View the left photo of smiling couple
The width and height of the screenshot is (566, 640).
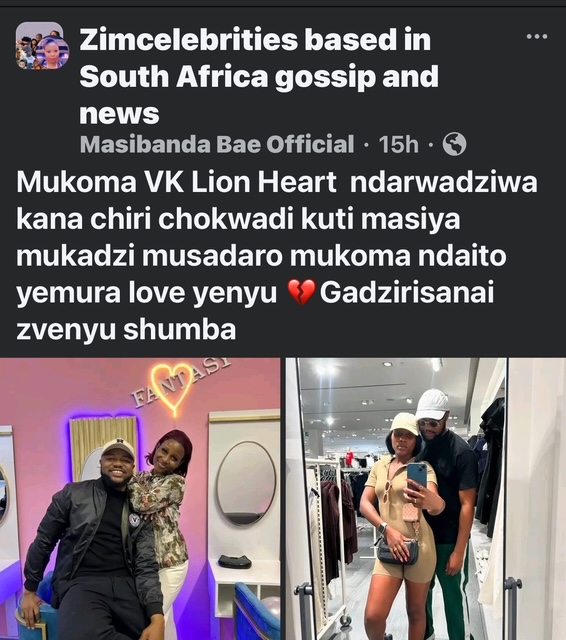(x=140, y=499)
